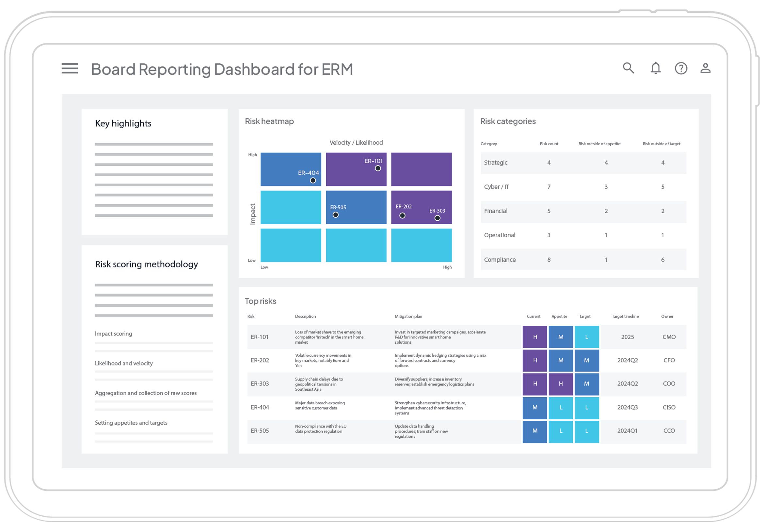
Task: Click the ER-404 appetite L swatch
Action: pos(561,408)
